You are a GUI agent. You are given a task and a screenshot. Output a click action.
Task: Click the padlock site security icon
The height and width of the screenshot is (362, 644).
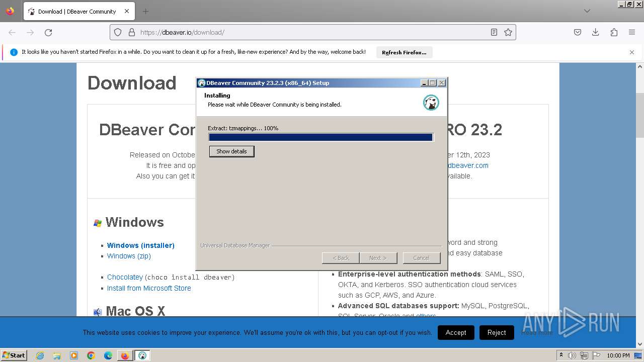click(132, 32)
